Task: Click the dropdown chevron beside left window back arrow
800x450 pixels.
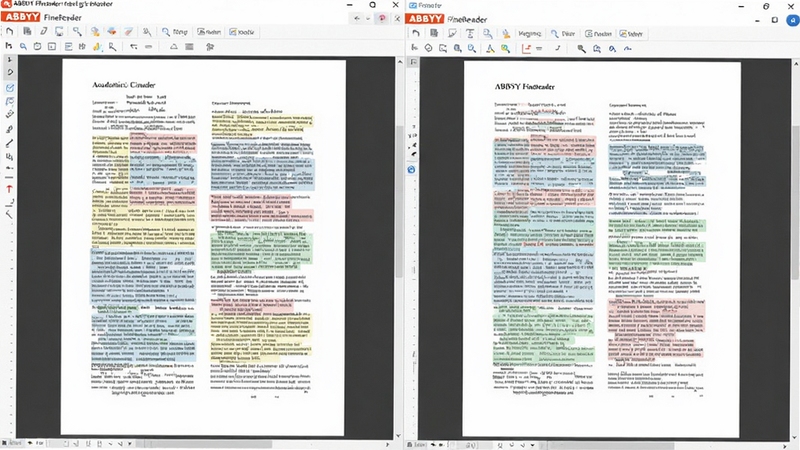Action: [x=368, y=18]
